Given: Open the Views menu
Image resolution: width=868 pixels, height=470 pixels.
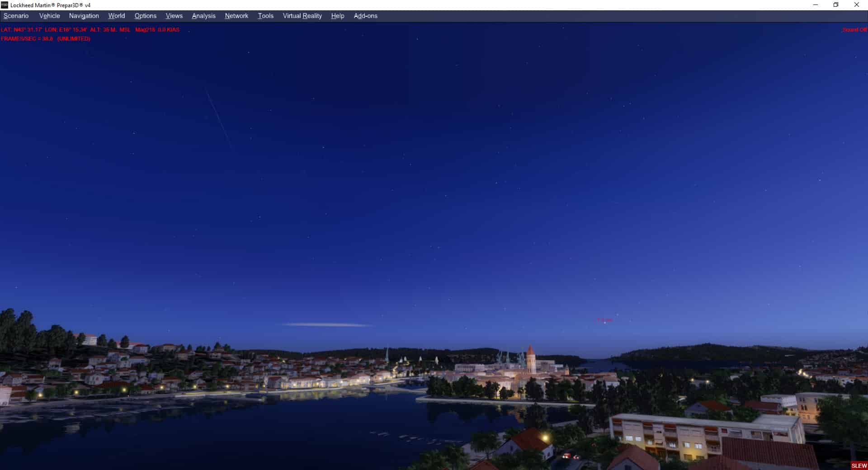Looking at the screenshot, I should click(x=174, y=16).
